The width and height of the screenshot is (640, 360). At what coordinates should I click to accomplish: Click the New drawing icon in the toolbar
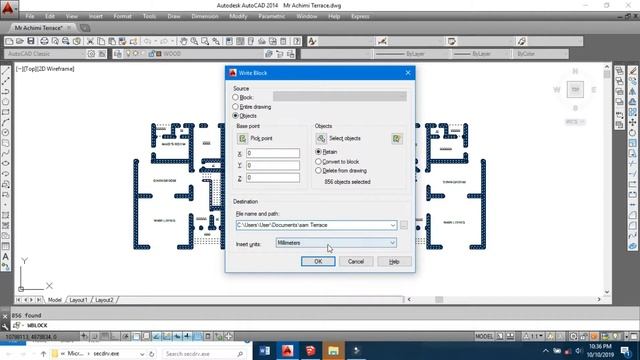tap(9, 41)
